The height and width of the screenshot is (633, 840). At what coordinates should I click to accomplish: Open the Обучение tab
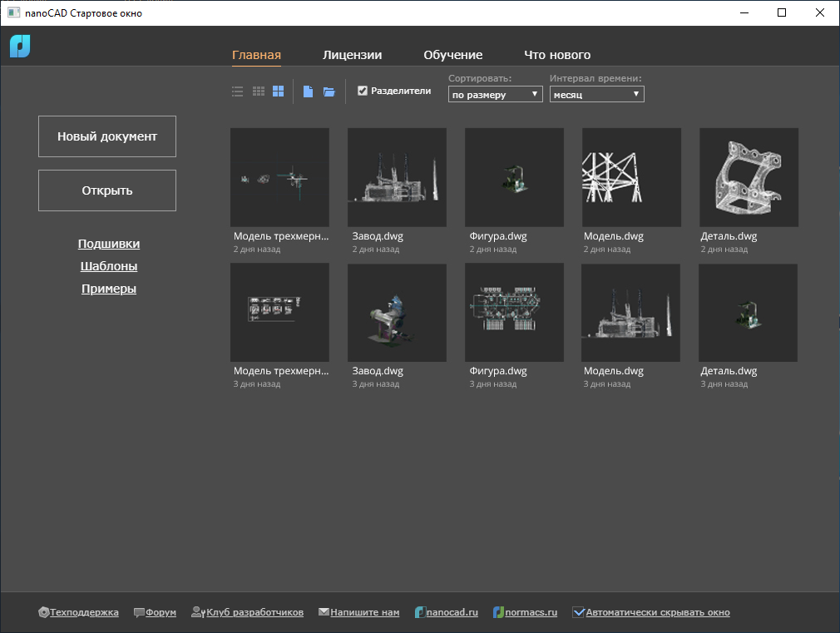pos(452,55)
